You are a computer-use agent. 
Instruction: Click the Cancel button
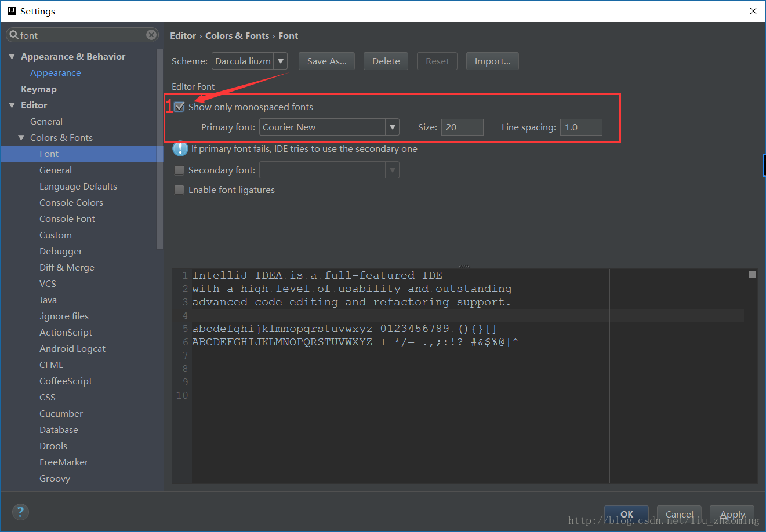tap(680, 514)
